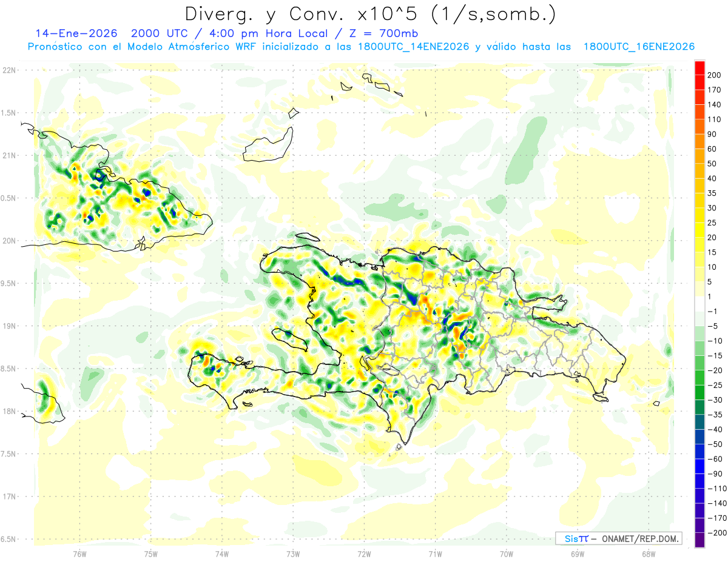
Task: Click the "18N" latitude label
Action: (x=9, y=411)
